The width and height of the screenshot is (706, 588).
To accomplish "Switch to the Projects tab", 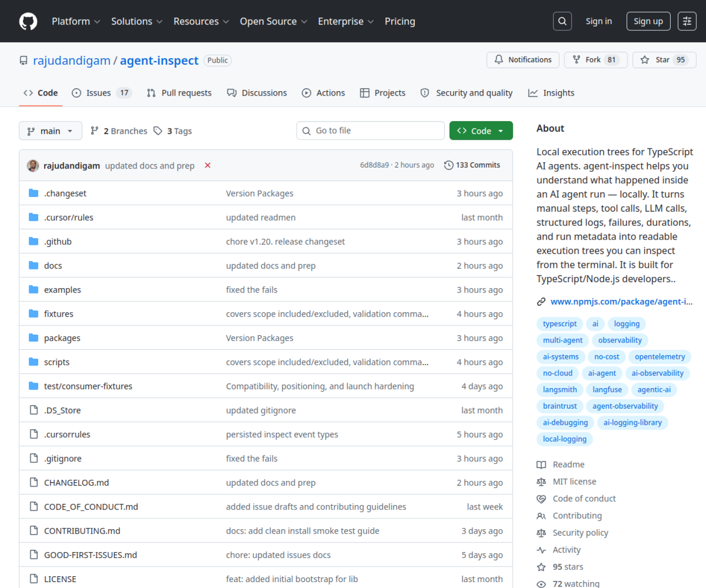I will tap(383, 93).
